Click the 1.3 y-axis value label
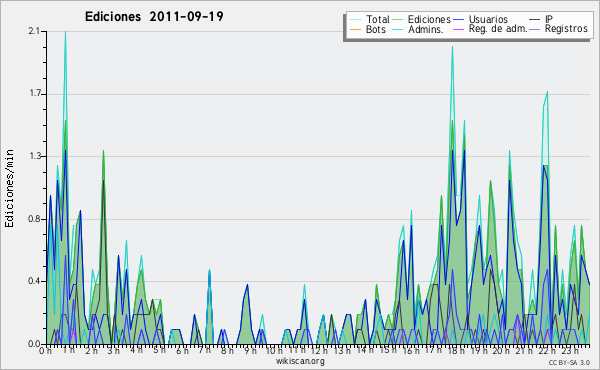 [x=35, y=156]
